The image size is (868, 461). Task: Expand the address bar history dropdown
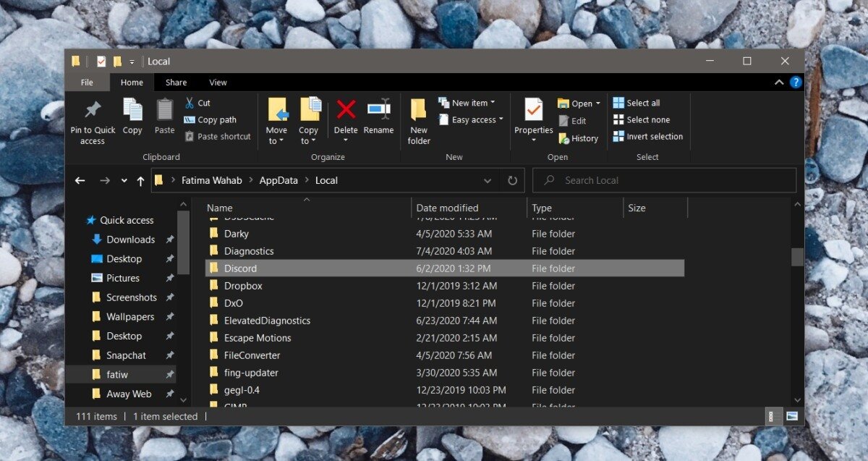pos(488,181)
